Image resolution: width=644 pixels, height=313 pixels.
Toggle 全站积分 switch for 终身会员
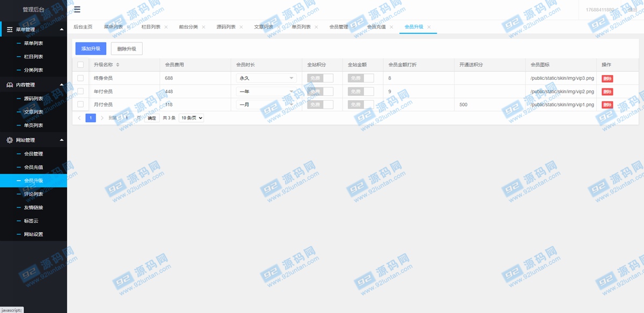[x=320, y=78]
